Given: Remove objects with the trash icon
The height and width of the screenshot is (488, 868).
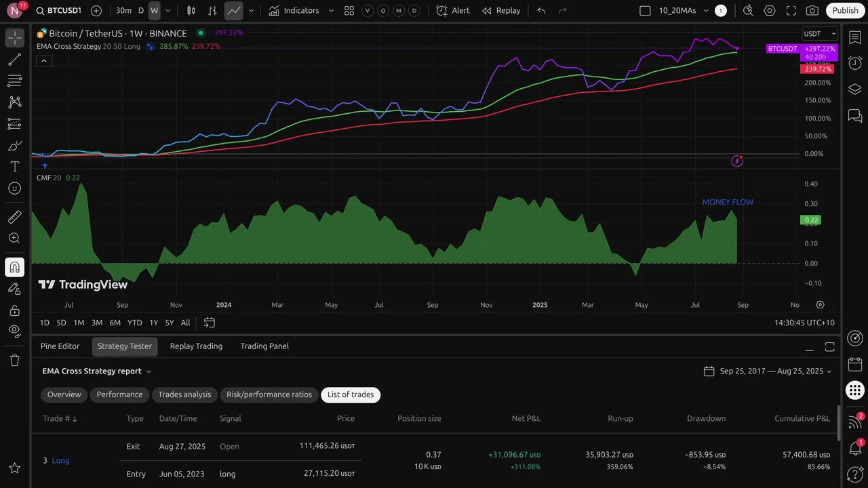Looking at the screenshot, I should click(14, 360).
